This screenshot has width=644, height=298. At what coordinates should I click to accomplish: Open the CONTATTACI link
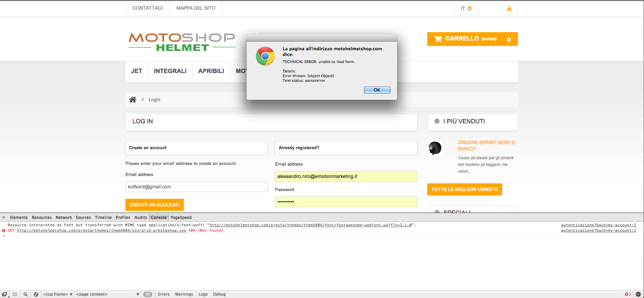(148, 8)
